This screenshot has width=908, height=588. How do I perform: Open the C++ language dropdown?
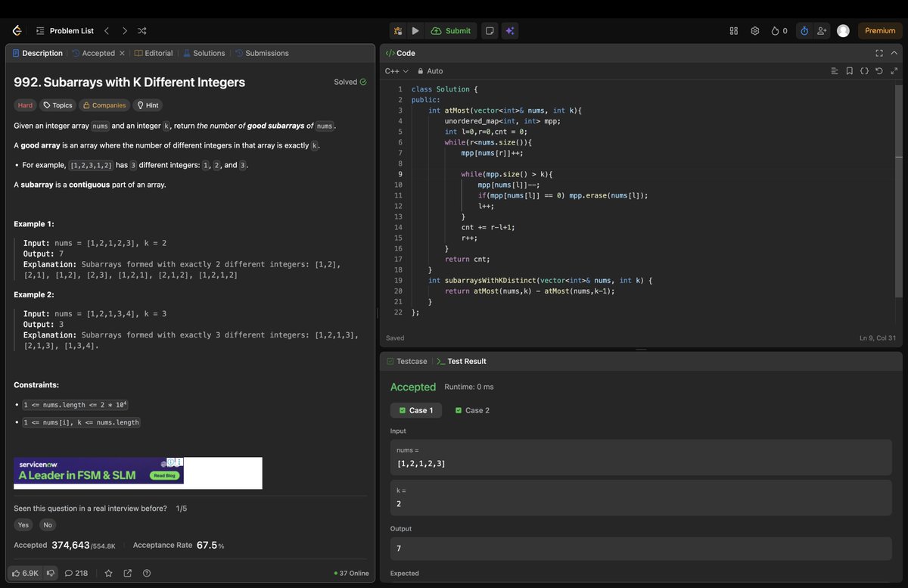396,71
